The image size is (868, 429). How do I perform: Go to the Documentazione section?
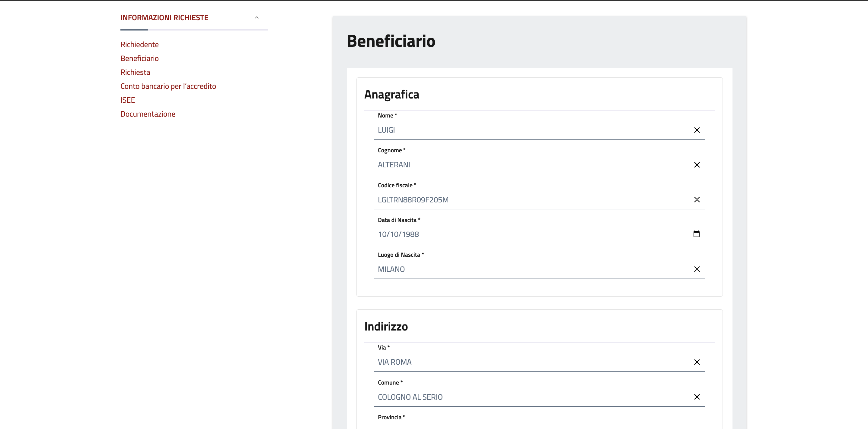148,114
